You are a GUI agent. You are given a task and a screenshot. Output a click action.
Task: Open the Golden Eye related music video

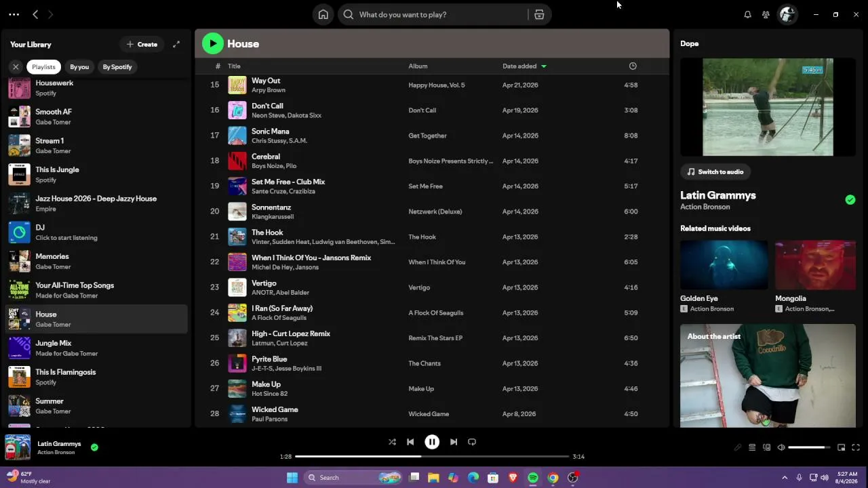pyautogui.click(x=724, y=277)
